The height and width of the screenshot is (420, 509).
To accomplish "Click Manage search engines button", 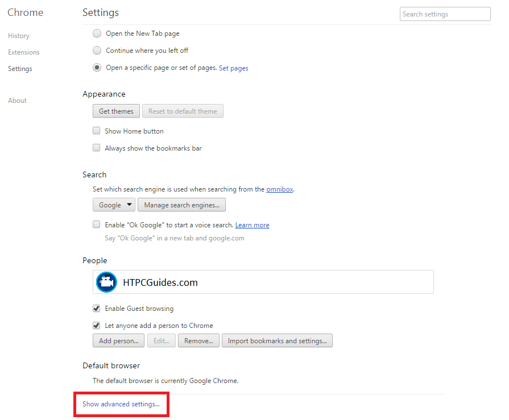I will pos(182,205).
